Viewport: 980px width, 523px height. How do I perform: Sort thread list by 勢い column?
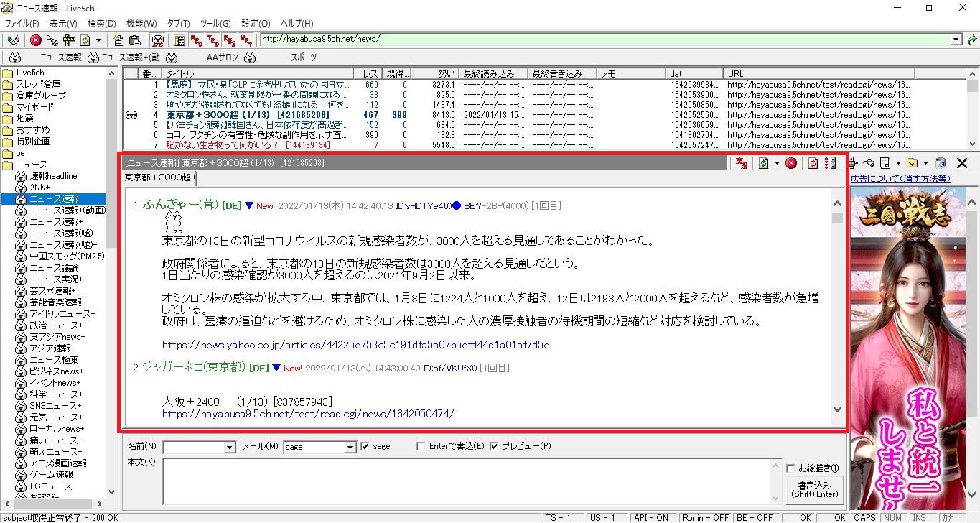[x=434, y=73]
